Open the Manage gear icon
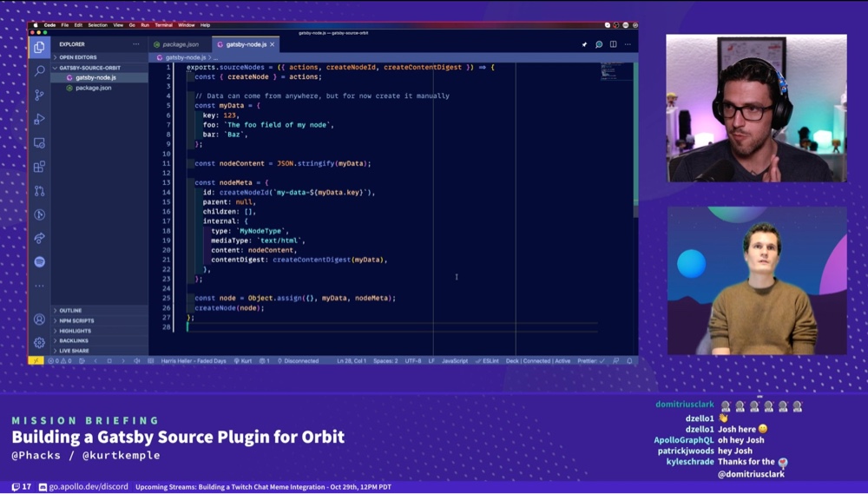 tap(39, 343)
